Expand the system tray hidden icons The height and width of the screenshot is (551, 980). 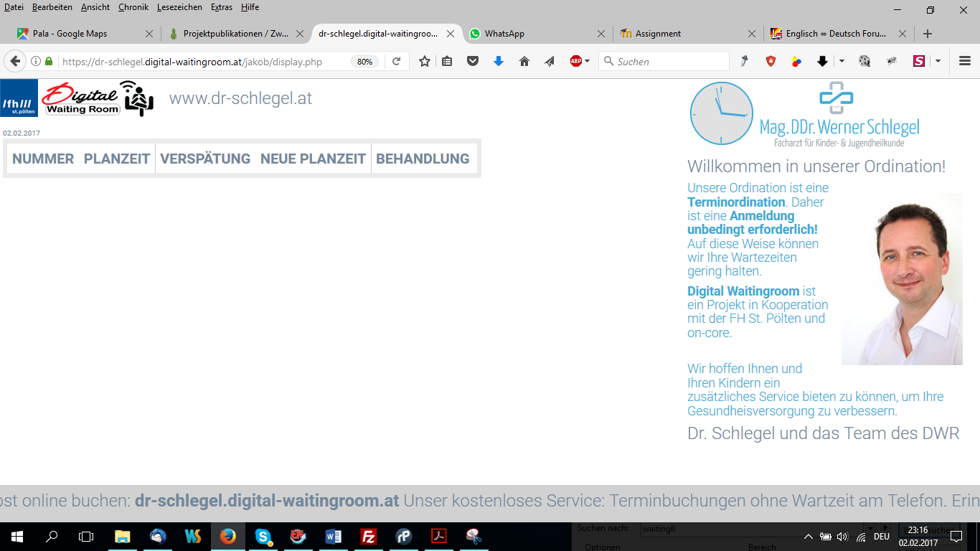[x=809, y=537]
